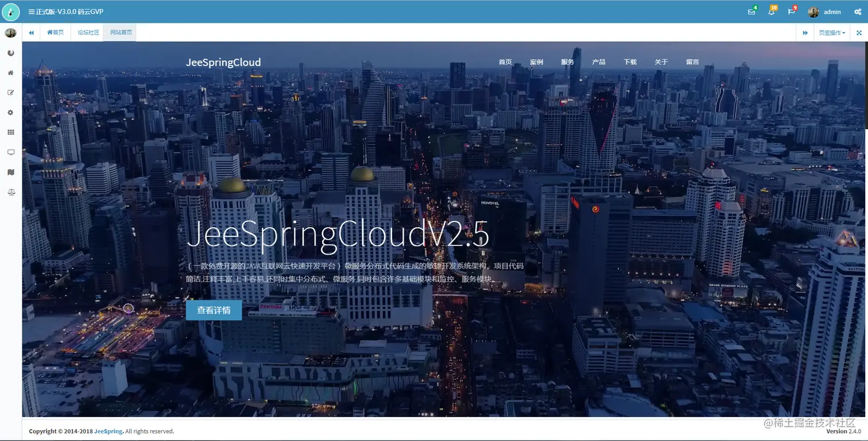Viewport: 868px width, 441px height.
Task: Open the 服务 site navigation item
Action: (568, 62)
